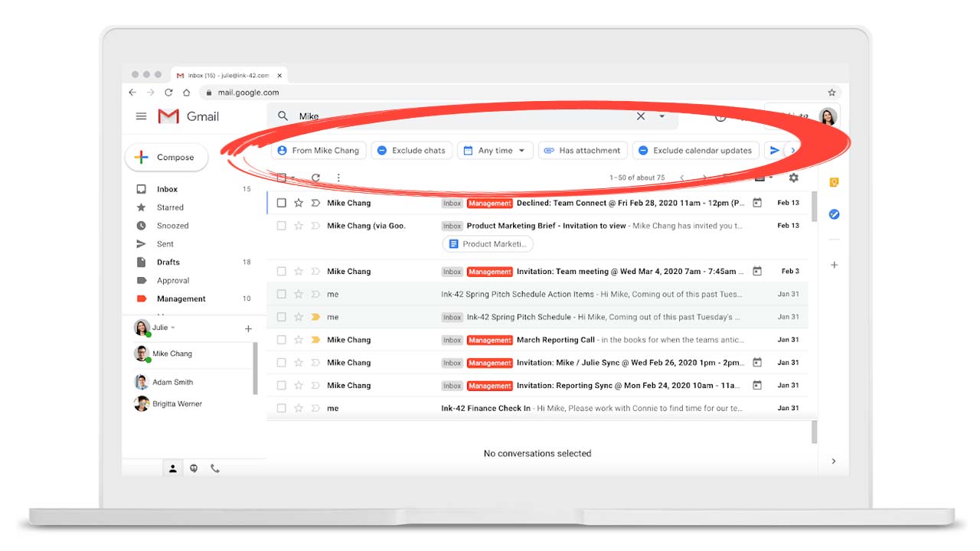Click Management label on Invitation: Team meeting email
The height and width of the screenshot is (551, 980).
tap(490, 272)
